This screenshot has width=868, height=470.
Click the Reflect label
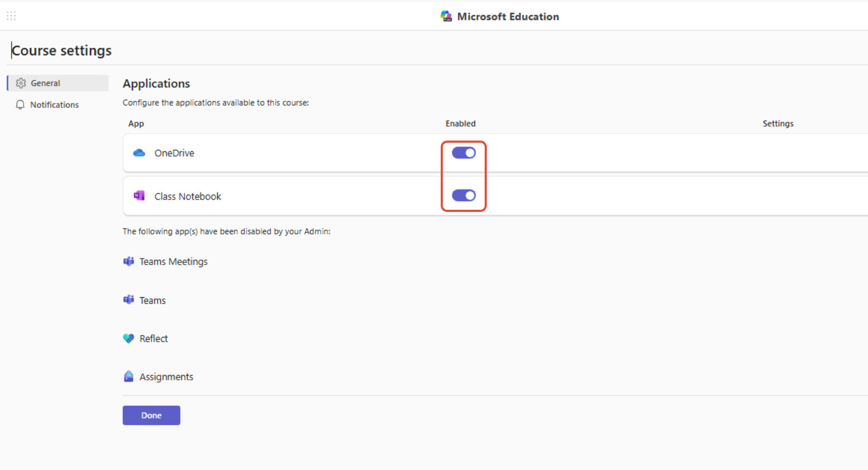[x=154, y=339]
